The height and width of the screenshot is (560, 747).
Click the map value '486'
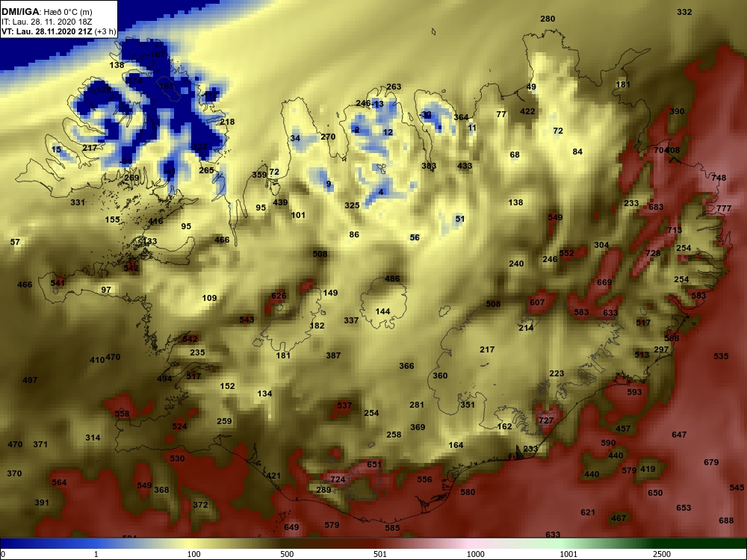pos(392,279)
